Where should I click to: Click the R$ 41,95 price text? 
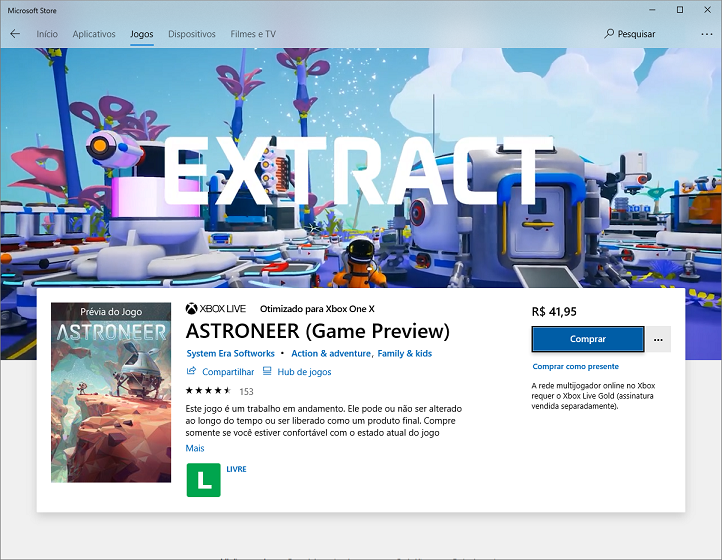coord(554,312)
